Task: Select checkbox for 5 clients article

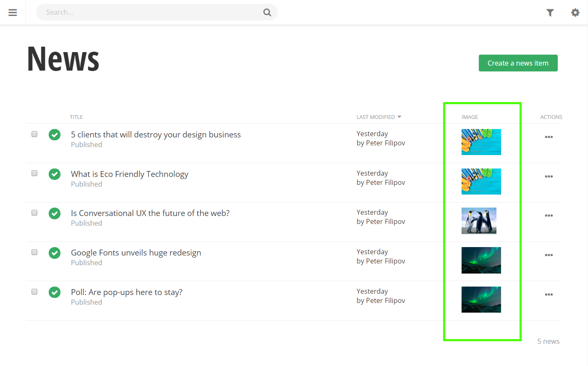Action: click(x=34, y=134)
